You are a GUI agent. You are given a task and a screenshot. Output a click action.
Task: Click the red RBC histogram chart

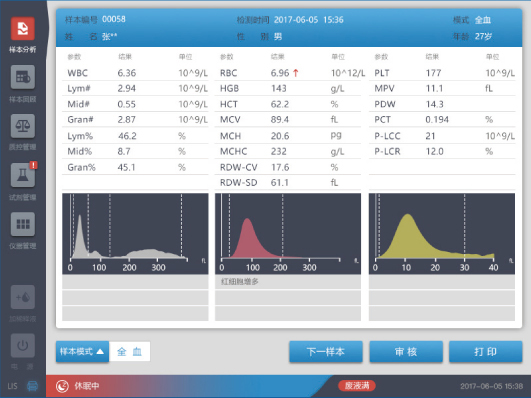(288, 233)
